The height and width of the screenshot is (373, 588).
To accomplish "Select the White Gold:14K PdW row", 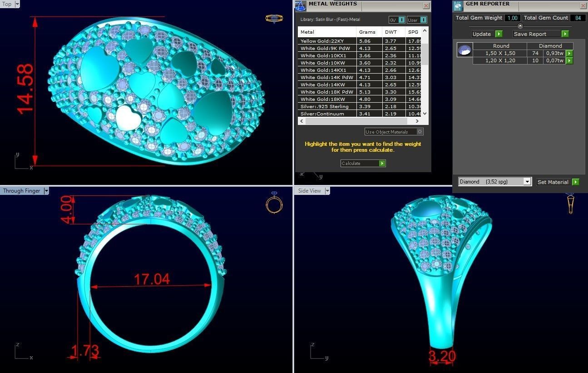I will click(x=360, y=77).
